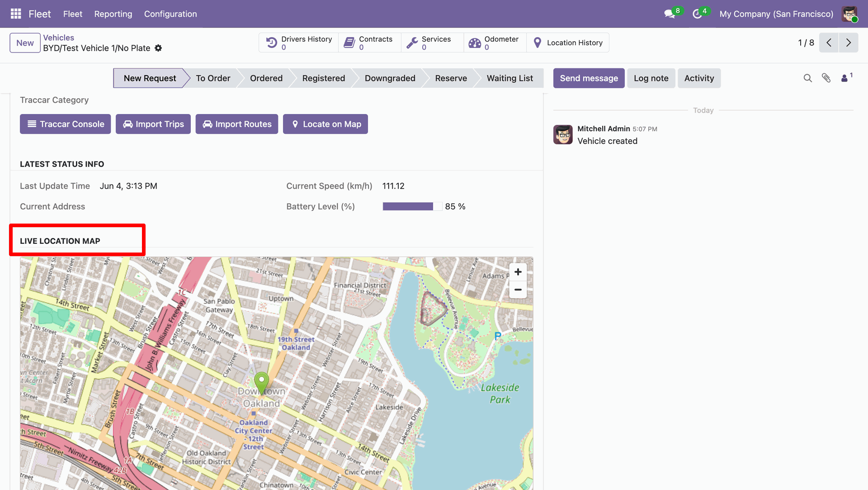868x490 pixels.
Task: Open the Reporting menu
Action: pos(113,14)
